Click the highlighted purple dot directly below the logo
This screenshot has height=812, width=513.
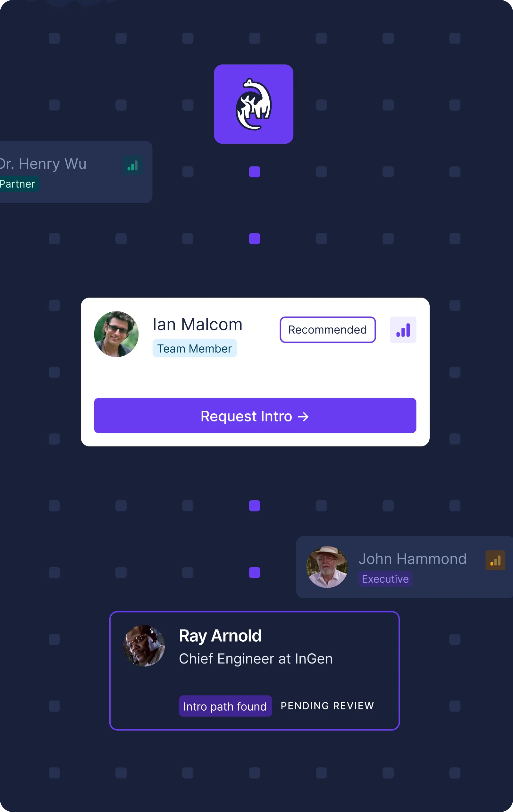(255, 172)
